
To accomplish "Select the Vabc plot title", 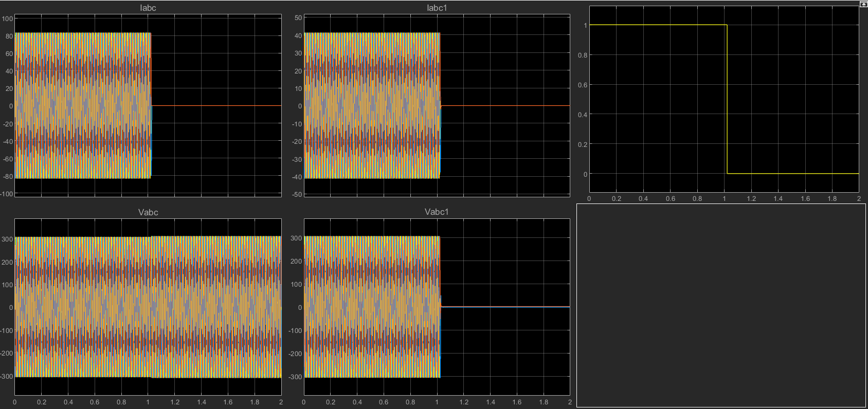I will point(148,212).
